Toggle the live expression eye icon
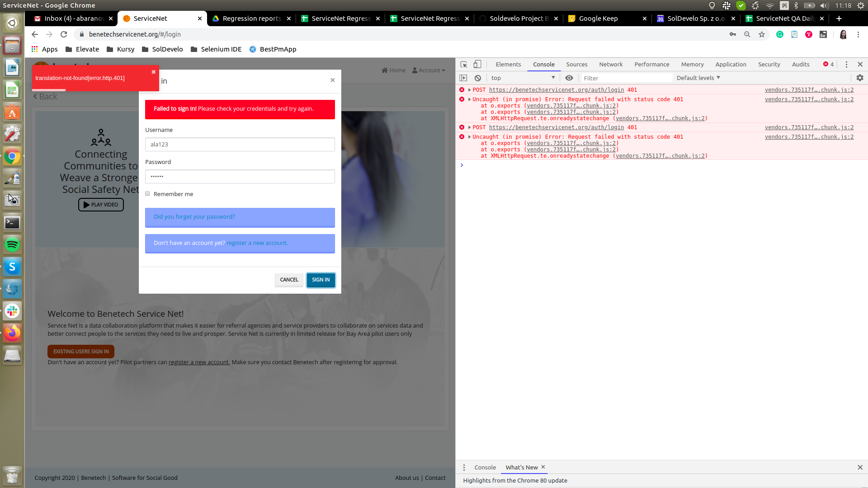The height and width of the screenshot is (488, 868). (x=569, y=78)
